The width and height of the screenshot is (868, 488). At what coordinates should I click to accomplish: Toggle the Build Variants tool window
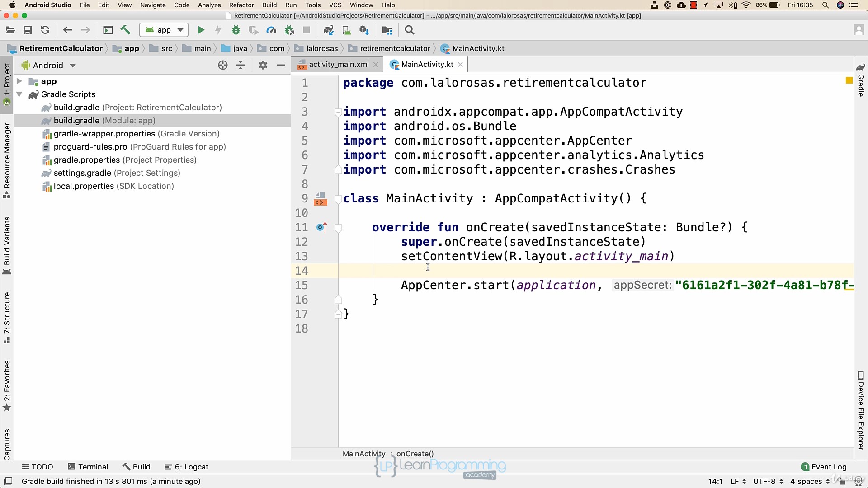pyautogui.click(x=7, y=245)
